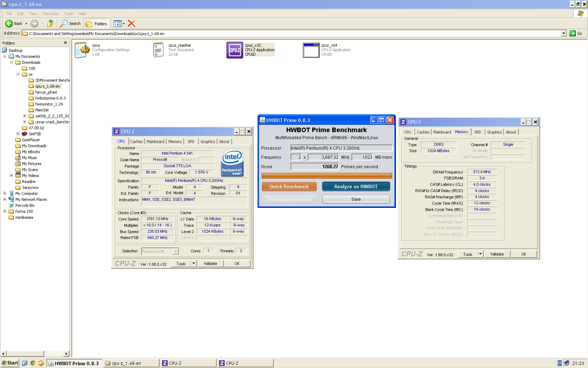Viewport: 588px width, 368px height.
Task: Switch to Graphics tab in right CPU-Z
Action: click(495, 132)
